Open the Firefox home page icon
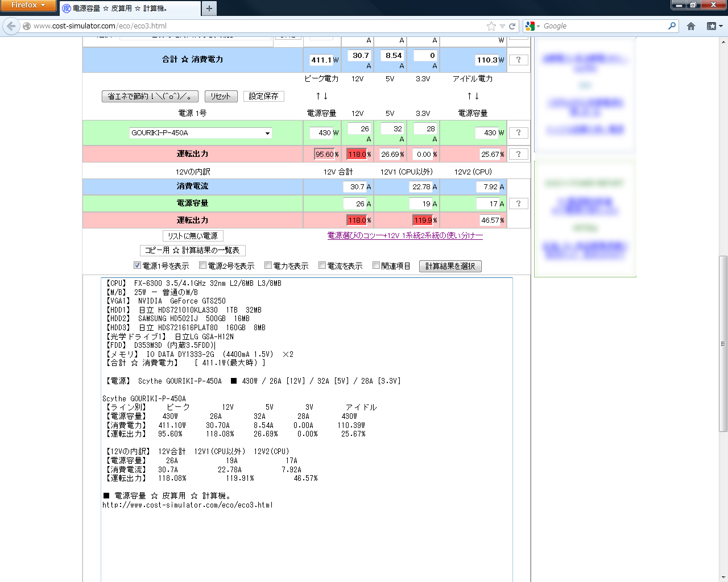Screen dimensions: 728x582 (x=691, y=26)
